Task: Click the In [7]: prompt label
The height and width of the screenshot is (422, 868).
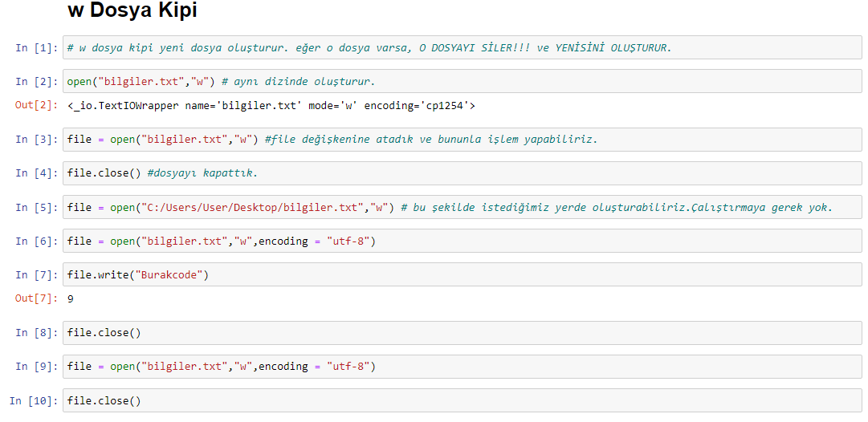Action: (37, 275)
